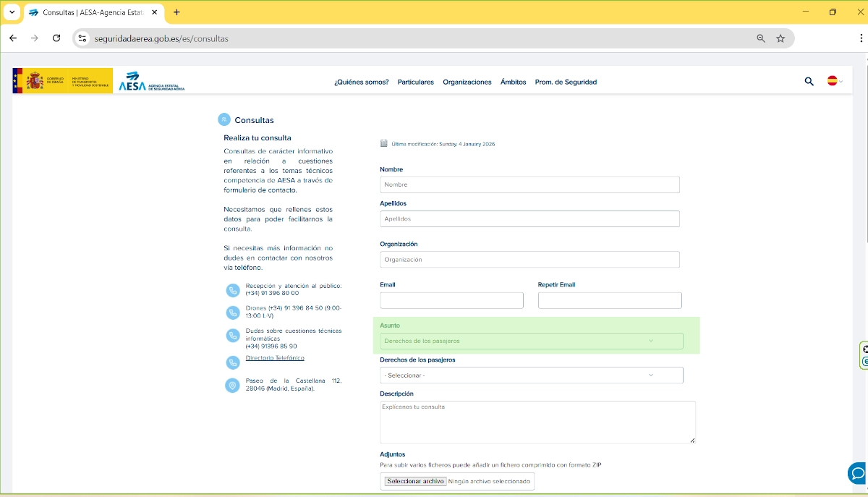Open the Derechos de los pasajeros select box
The image size is (868, 497).
tap(531, 375)
